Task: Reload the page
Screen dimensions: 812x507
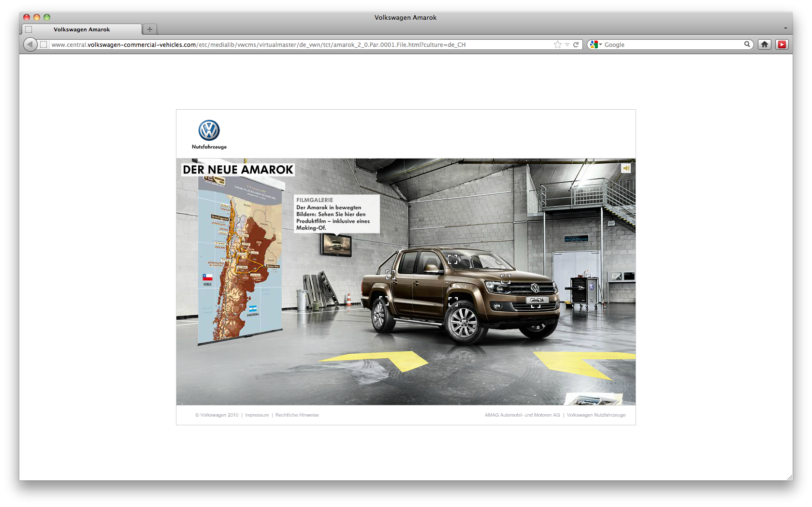Action: tap(576, 44)
